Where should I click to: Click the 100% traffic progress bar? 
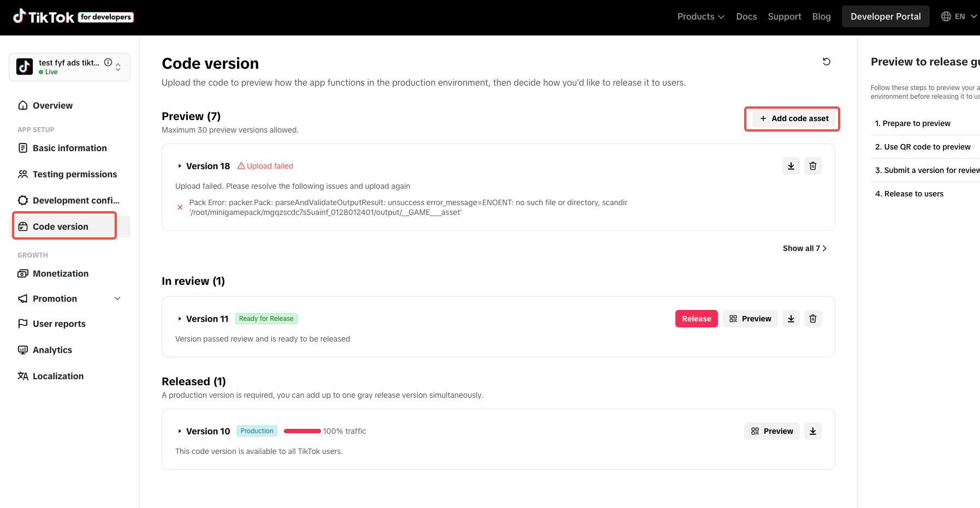click(x=302, y=431)
